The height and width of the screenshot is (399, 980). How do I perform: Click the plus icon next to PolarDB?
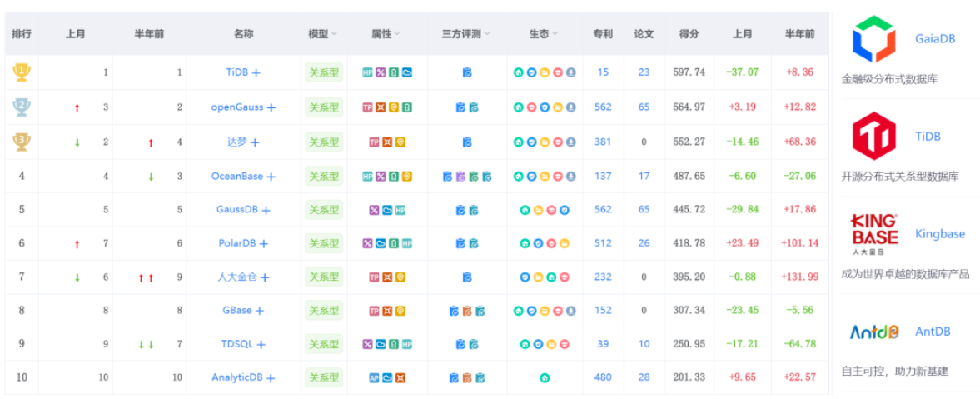pos(264,243)
